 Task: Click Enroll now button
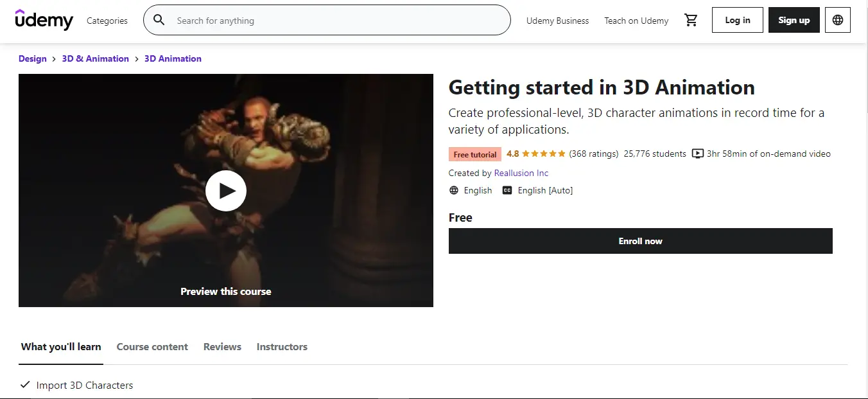pos(641,241)
